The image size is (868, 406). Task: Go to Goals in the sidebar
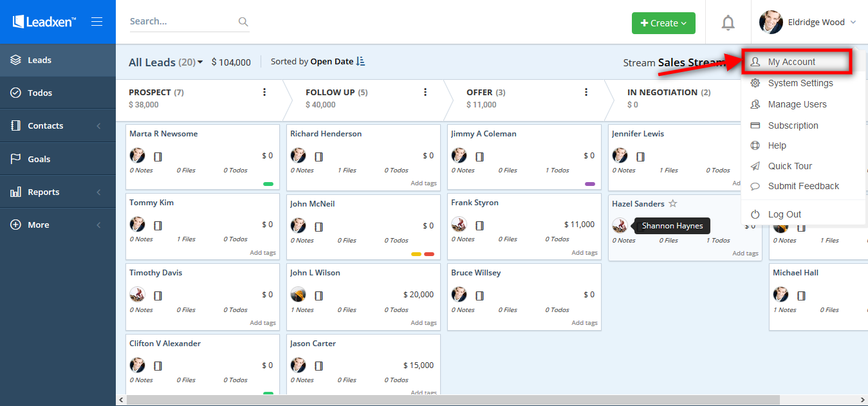pos(58,159)
